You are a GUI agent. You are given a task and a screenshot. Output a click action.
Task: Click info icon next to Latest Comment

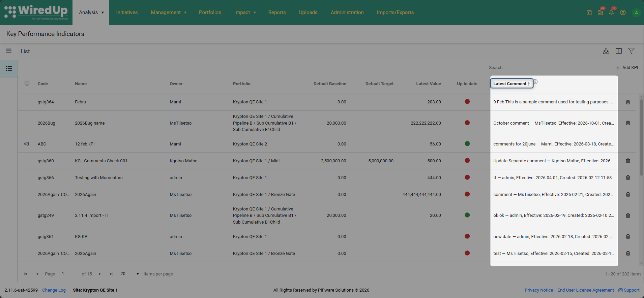click(535, 81)
